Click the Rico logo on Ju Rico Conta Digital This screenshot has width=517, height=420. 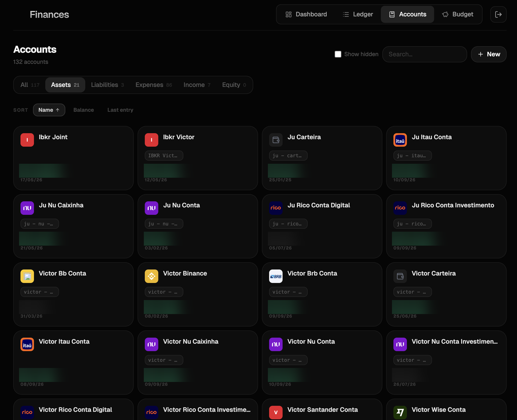click(276, 208)
